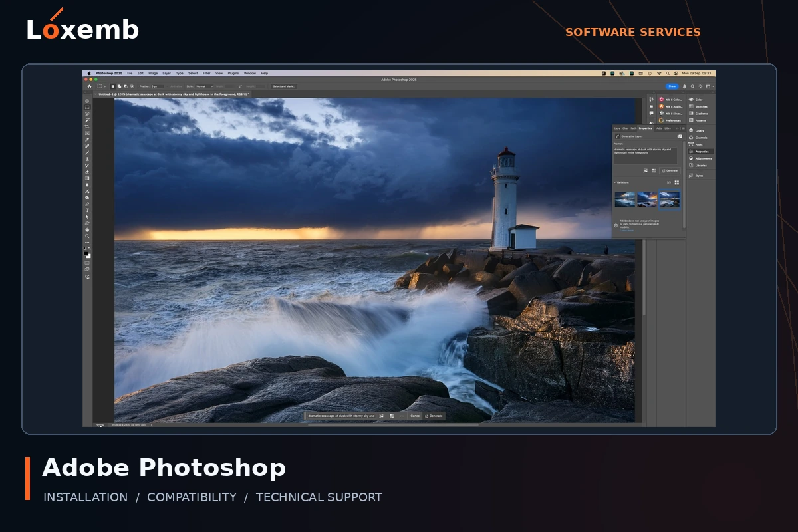Screen dimensions: 798x532
Task: Open the Filter menu
Action: [207, 73]
